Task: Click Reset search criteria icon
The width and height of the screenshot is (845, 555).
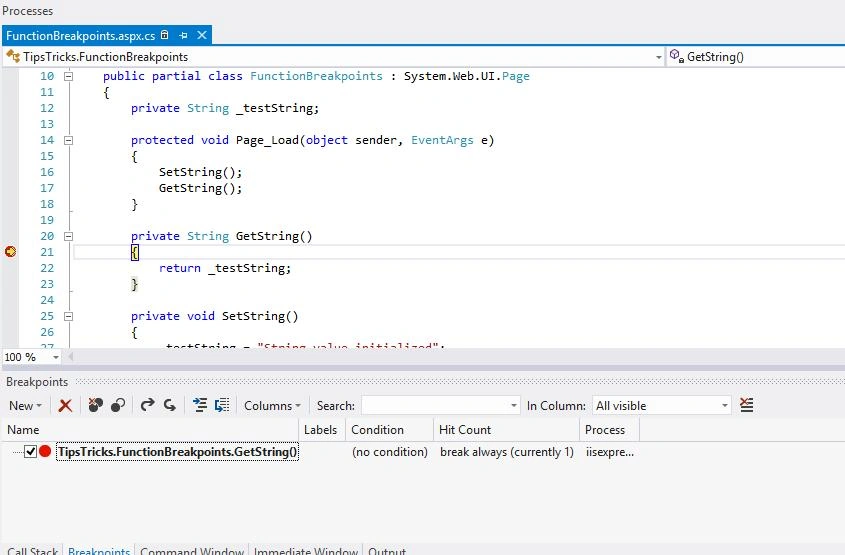Action: pyautogui.click(x=746, y=405)
